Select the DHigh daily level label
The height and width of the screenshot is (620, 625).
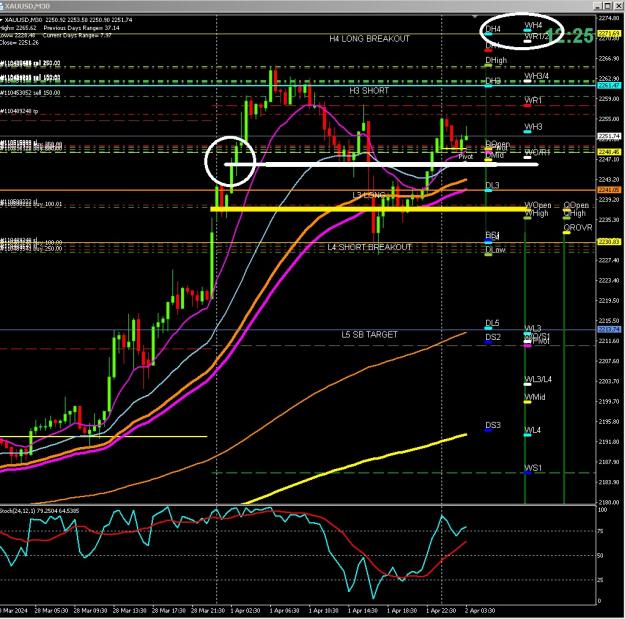coord(496,60)
